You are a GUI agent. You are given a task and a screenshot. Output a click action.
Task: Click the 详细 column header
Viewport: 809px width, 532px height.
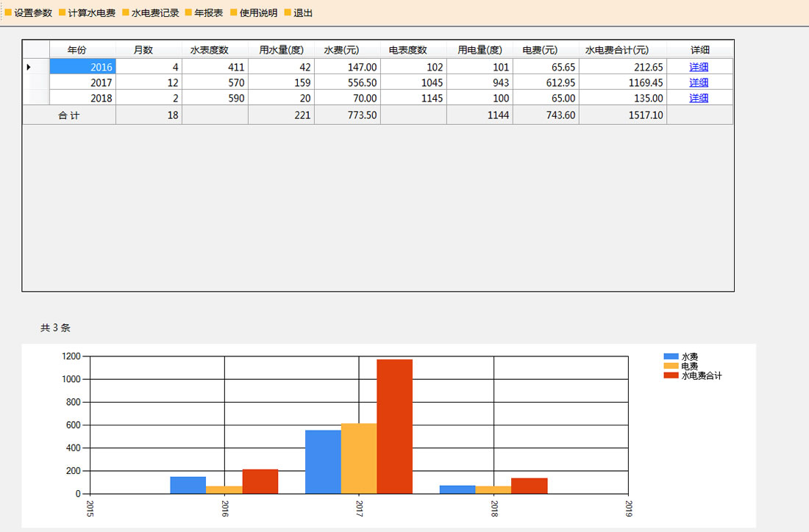coord(699,50)
